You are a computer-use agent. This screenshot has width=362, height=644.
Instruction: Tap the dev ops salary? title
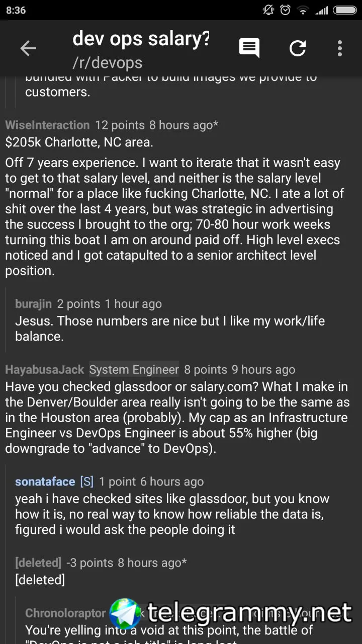(141, 38)
